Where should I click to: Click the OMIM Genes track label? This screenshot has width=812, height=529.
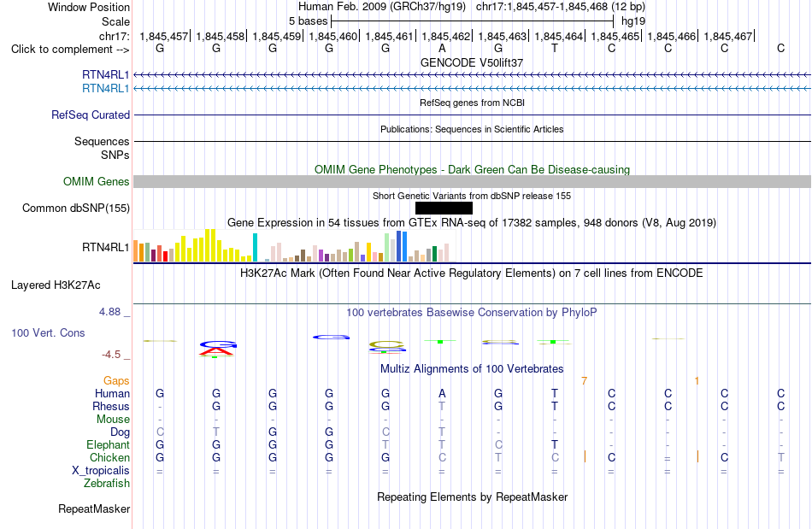tap(97, 182)
